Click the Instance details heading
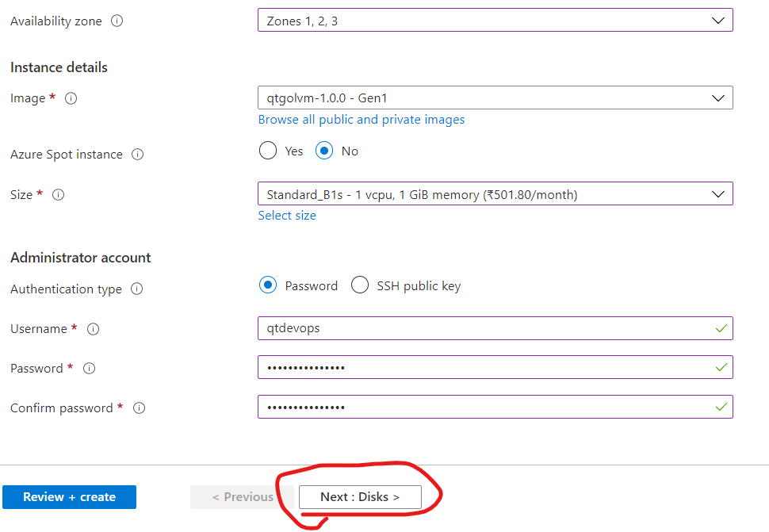This screenshot has height=532, width=769. pos(59,67)
